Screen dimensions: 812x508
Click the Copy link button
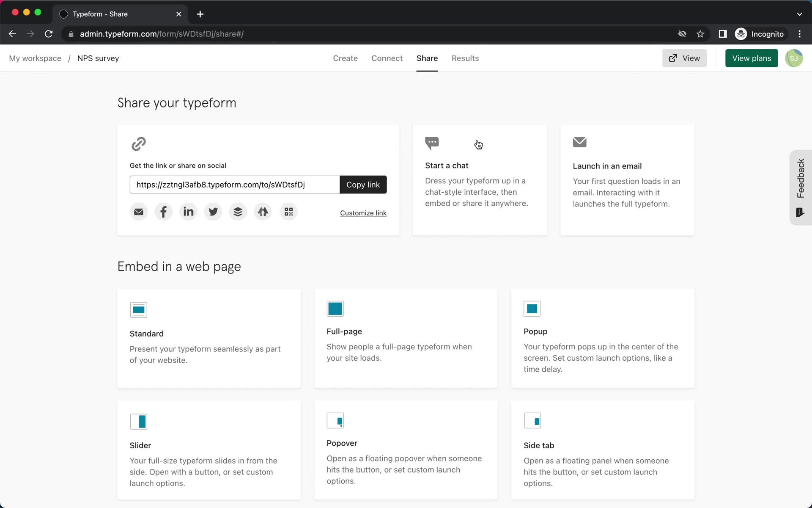363,184
